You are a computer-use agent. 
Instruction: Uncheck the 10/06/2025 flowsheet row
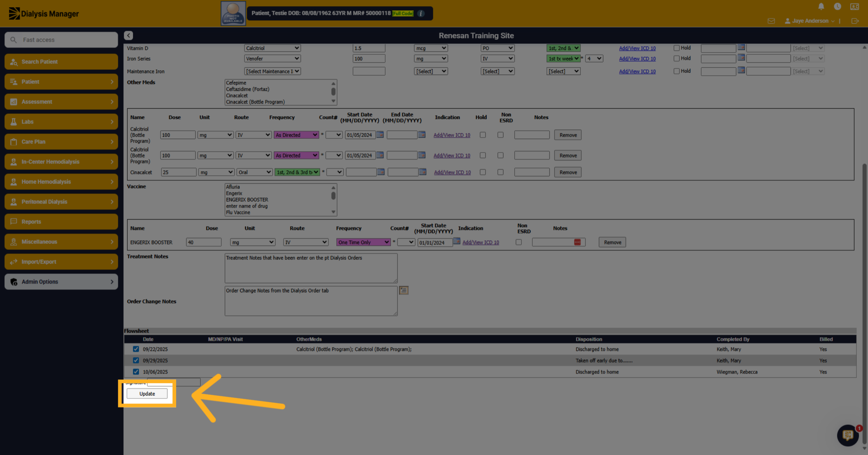136,371
